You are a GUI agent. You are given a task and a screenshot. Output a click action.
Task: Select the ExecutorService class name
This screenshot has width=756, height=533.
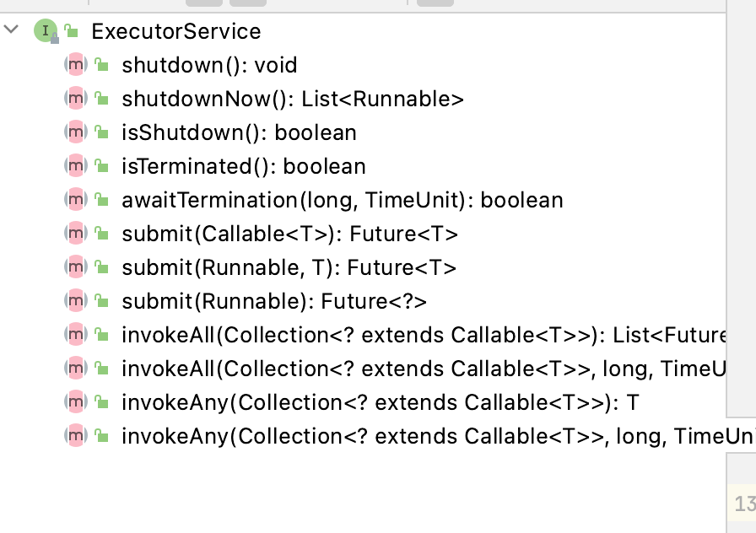coord(176,32)
